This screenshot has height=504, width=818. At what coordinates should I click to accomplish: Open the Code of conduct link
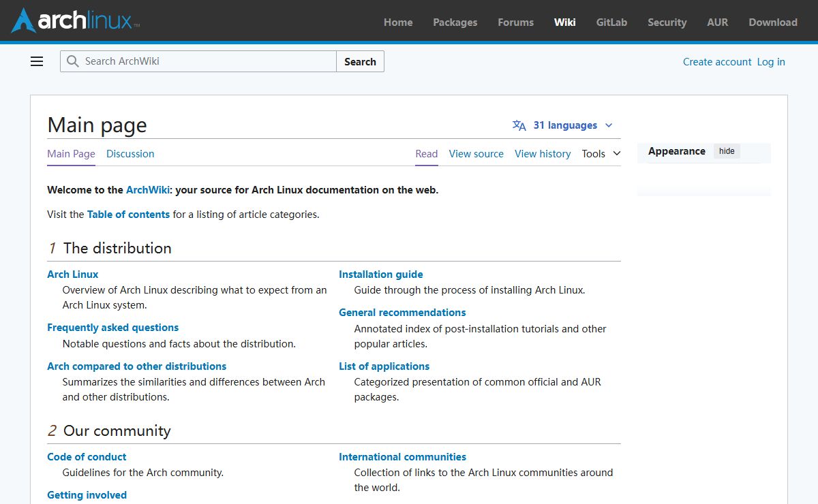click(87, 457)
